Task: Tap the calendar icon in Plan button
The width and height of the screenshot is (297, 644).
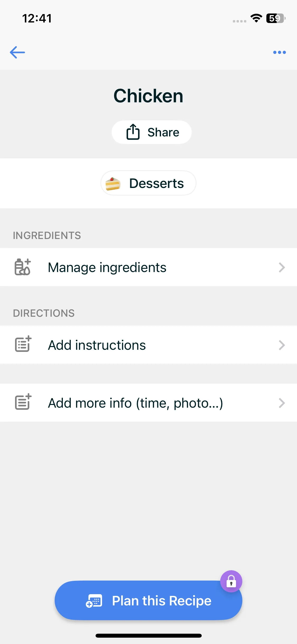Action: point(94,601)
